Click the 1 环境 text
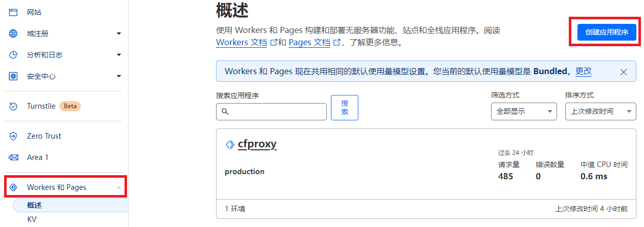Viewport: 644px width, 227px height. point(235,209)
